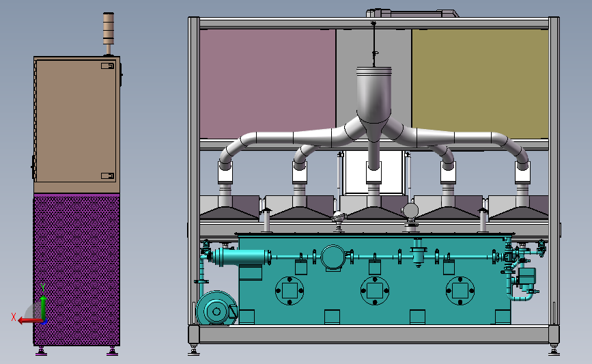The image size is (592, 364).
Task: Select the rightmost exhaust hood
Action: [x=519, y=207]
